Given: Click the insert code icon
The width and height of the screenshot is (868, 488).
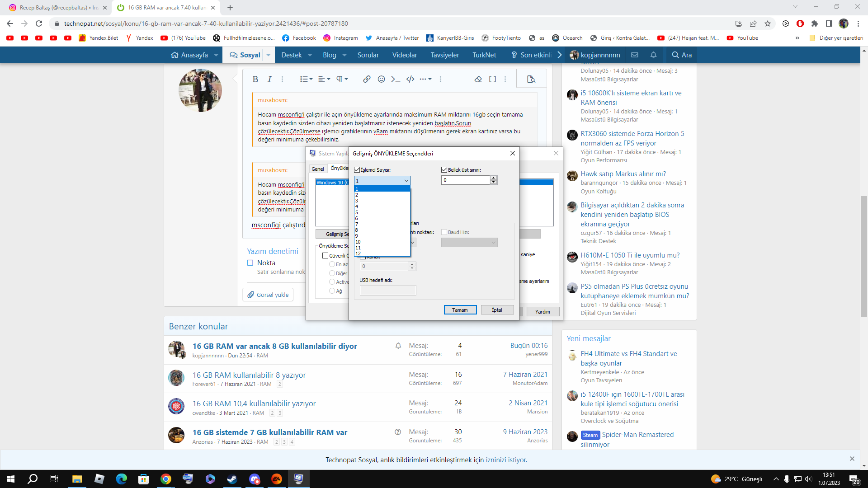Looking at the screenshot, I should 410,79.
